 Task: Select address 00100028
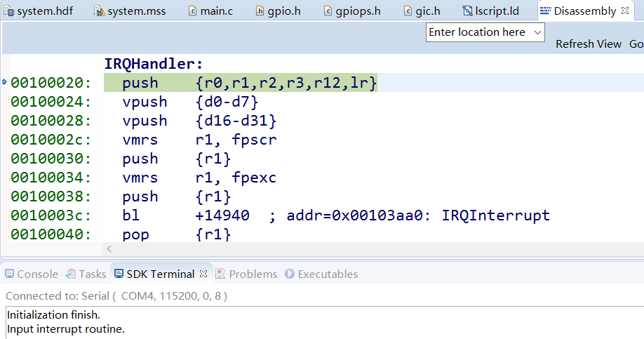51,121
